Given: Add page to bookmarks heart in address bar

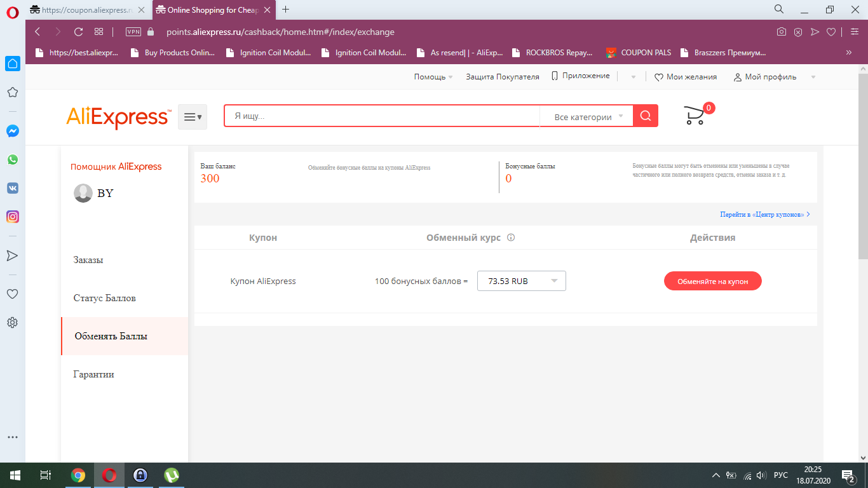Looking at the screenshot, I should (x=831, y=32).
